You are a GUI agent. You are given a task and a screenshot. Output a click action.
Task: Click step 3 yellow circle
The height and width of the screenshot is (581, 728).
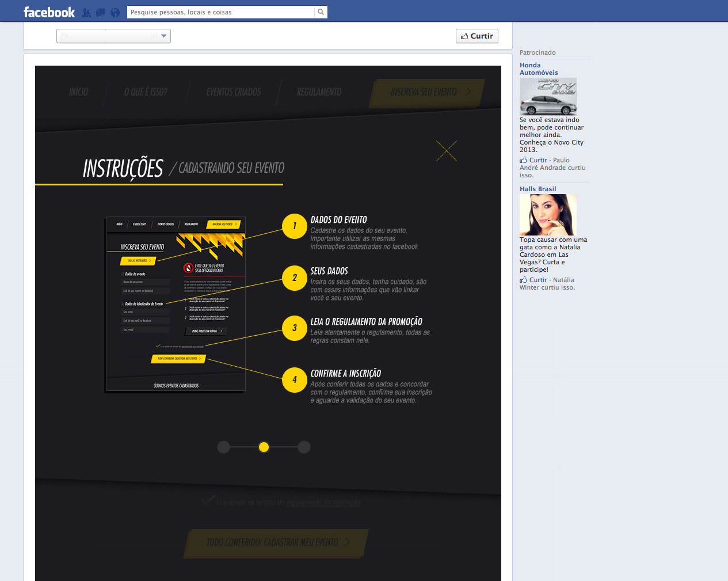(295, 328)
